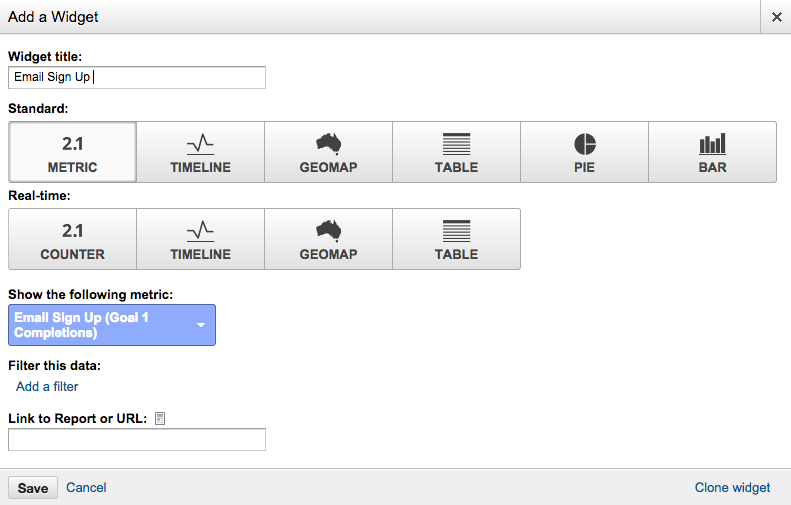Focus the Widget title text field
791x505 pixels.
[137, 77]
